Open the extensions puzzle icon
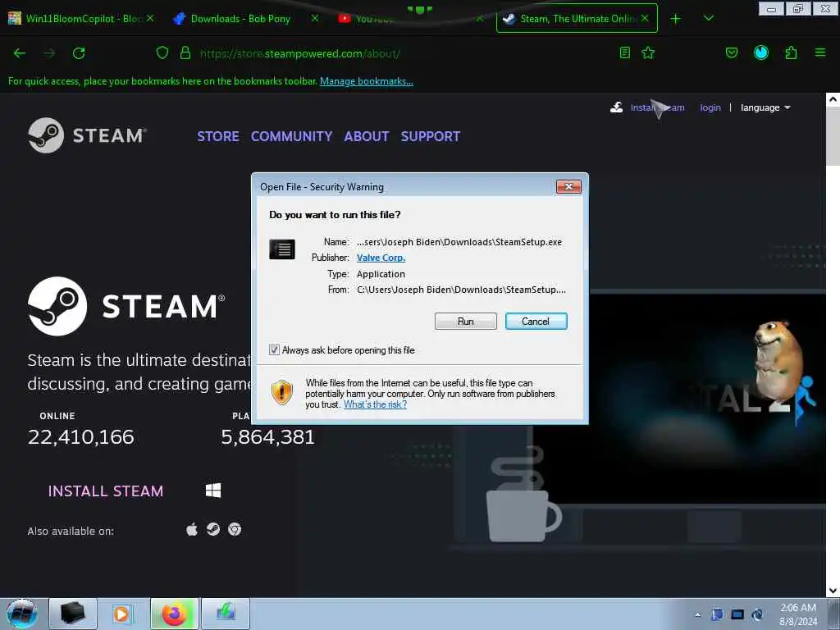 click(x=791, y=52)
